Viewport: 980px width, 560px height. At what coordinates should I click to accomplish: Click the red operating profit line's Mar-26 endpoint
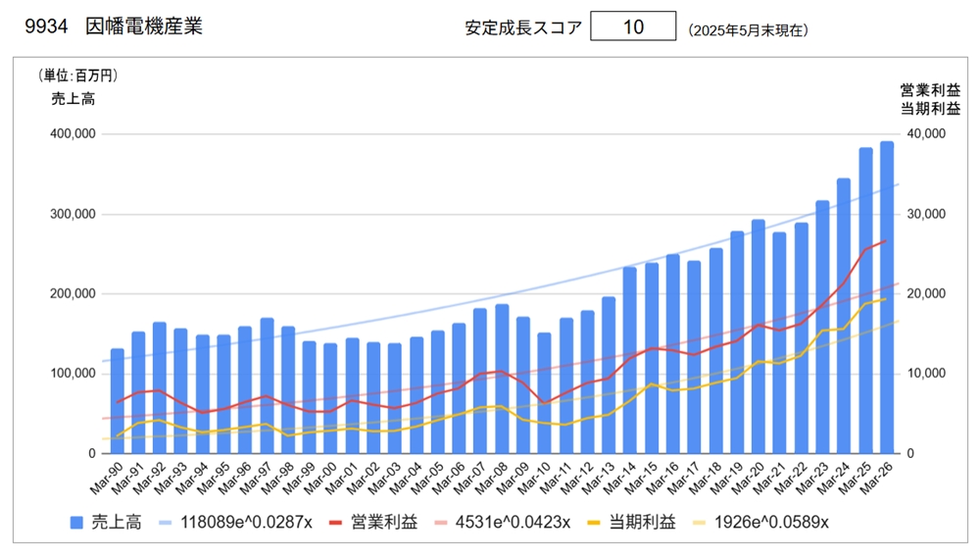point(886,240)
